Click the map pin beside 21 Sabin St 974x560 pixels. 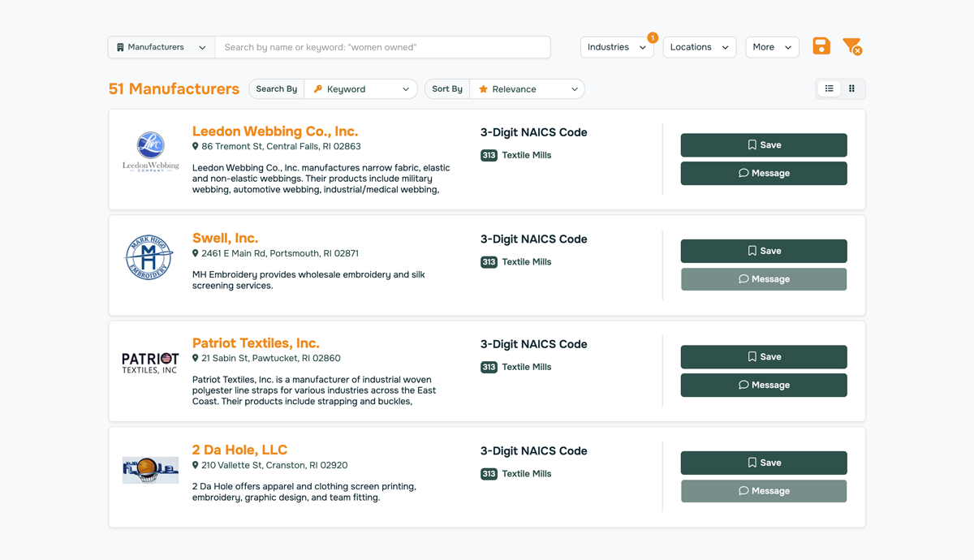pyautogui.click(x=195, y=358)
